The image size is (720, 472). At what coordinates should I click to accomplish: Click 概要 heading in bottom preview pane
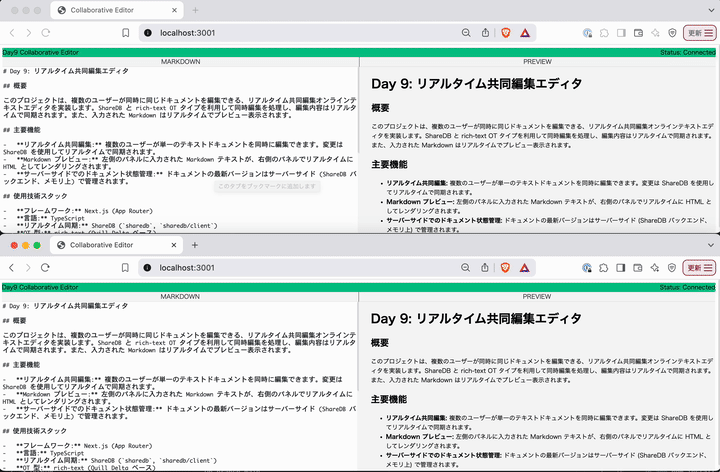380,343
